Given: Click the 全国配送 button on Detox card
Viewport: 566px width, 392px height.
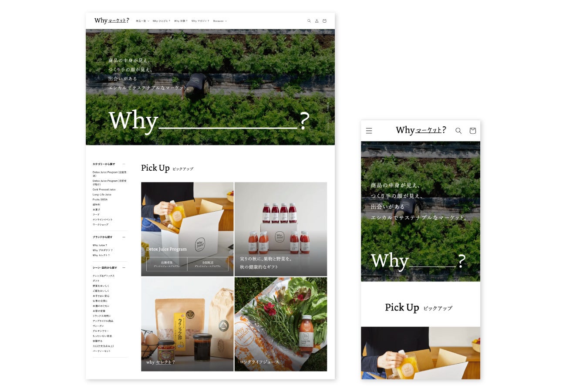Looking at the screenshot, I should [208, 264].
